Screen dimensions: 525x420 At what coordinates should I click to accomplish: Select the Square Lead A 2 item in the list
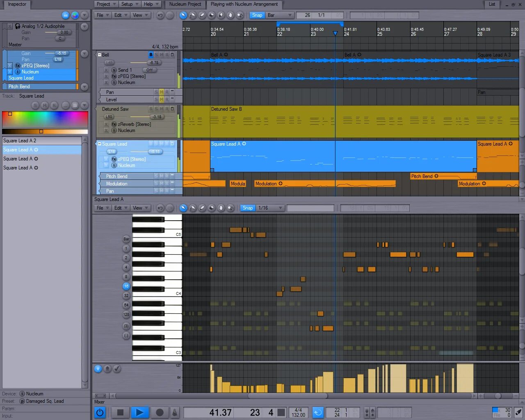point(21,140)
